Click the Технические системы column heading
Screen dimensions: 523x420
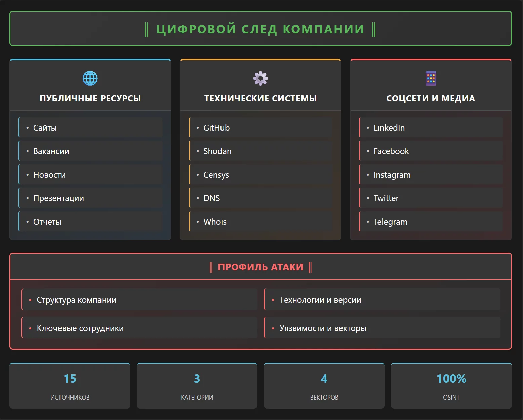(260, 98)
